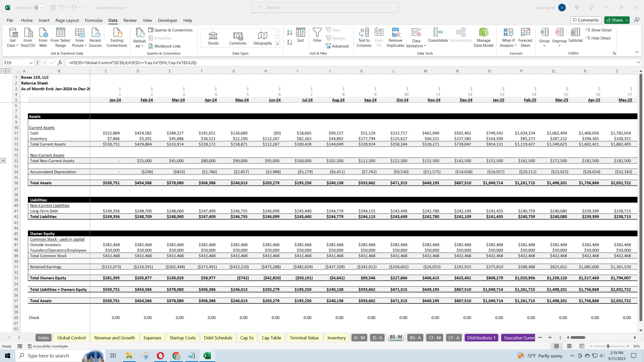Click Show Detail in the Outline group
Image resolution: width=644 pixels, height=362 pixels.
(599, 30)
